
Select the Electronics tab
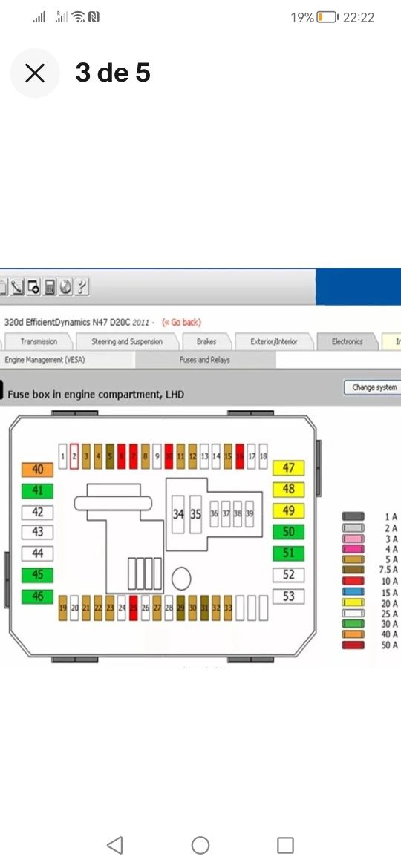[x=348, y=341]
